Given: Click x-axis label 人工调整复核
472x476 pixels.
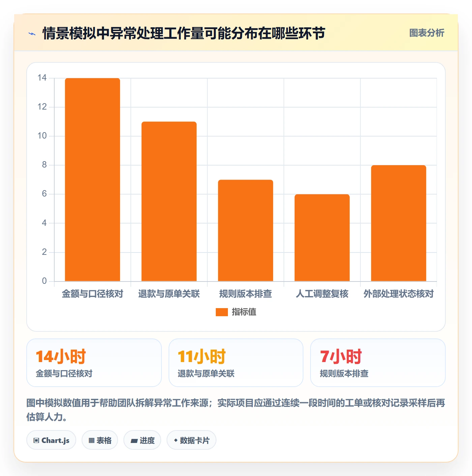Looking at the screenshot, I should [x=322, y=294].
